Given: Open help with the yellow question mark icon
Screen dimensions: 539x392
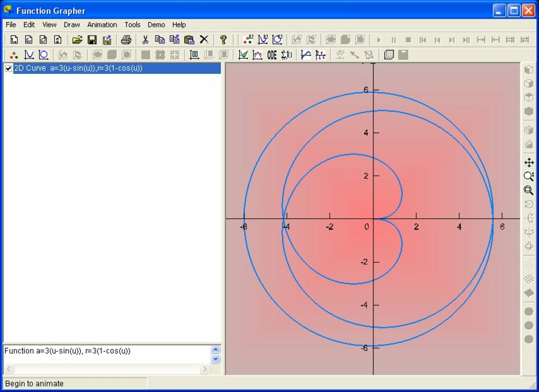Looking at the screenshot, I should tap(223, 40).
